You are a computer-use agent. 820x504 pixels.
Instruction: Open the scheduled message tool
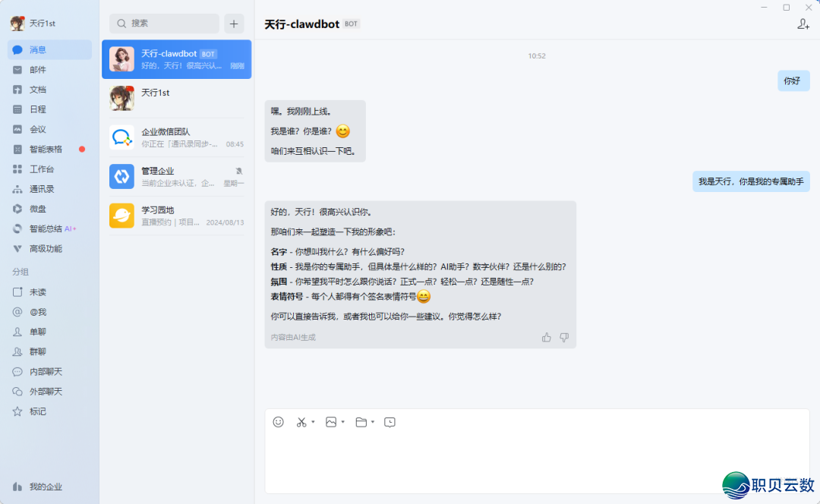click(x=389, y=421)
